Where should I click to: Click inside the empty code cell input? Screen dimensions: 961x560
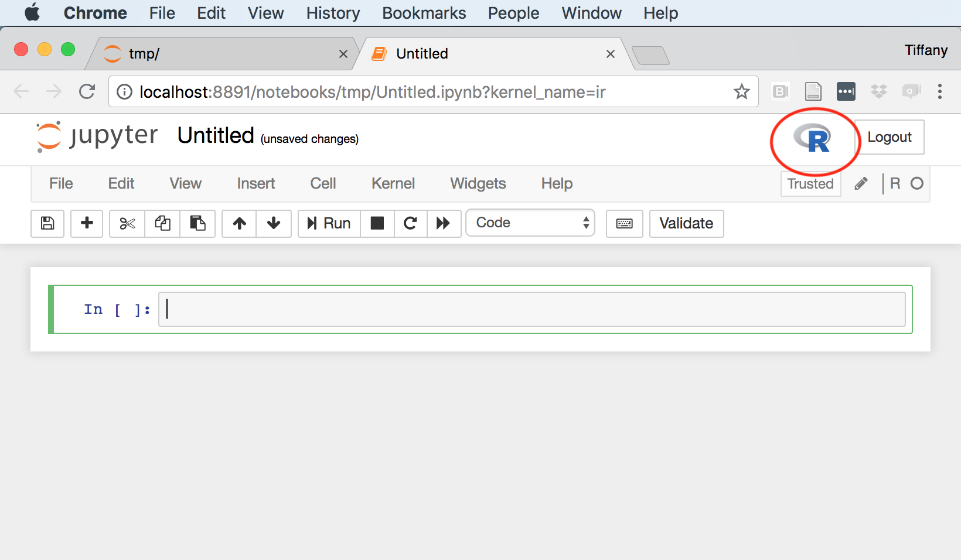tap(531, 309)
